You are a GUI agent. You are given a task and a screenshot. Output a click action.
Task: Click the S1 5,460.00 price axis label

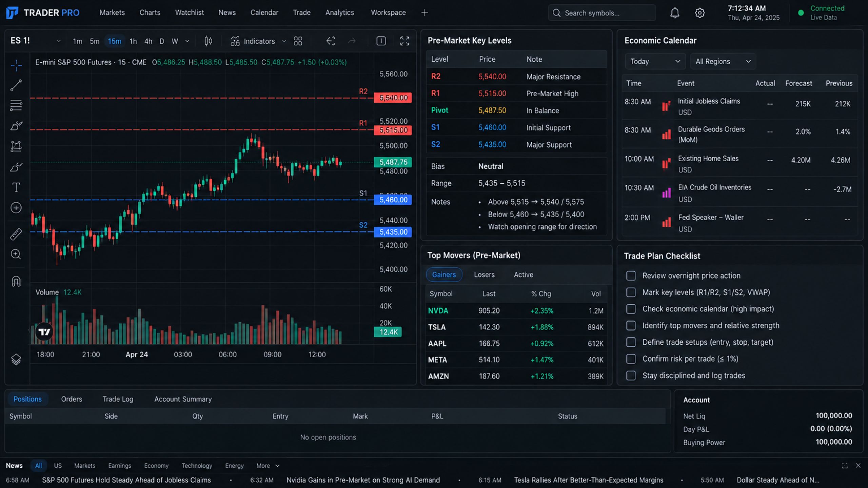click(x=393, y=200)
